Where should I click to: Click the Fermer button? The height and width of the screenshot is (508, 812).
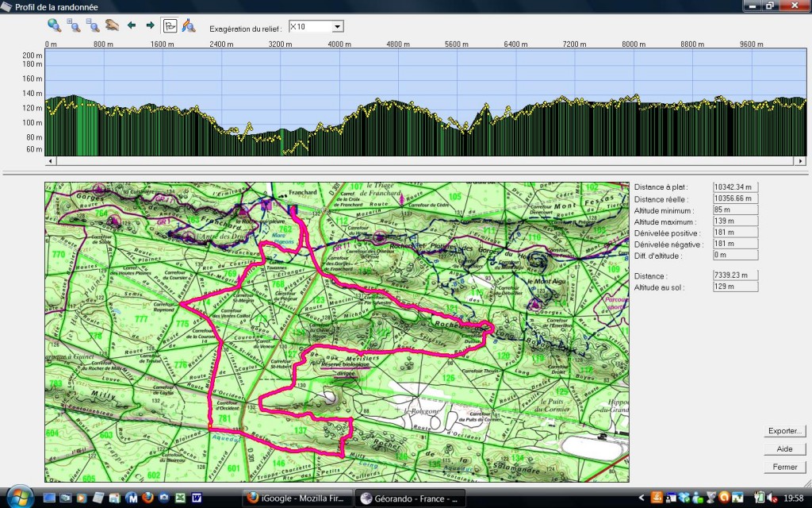coord(784,468)
